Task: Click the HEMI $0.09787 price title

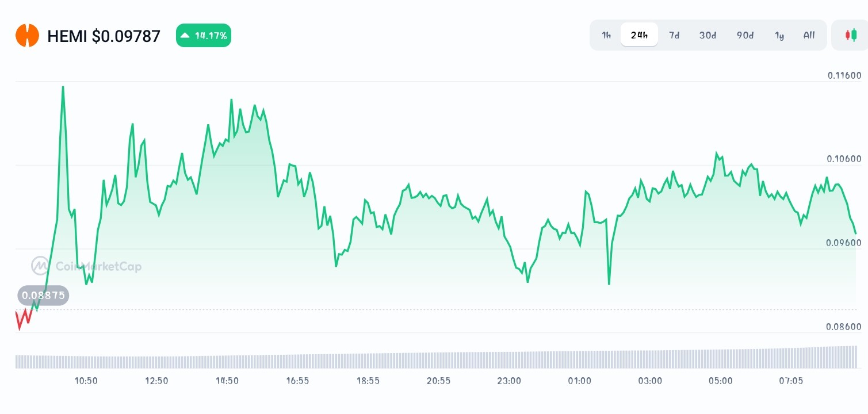Action: click(104, 36)
